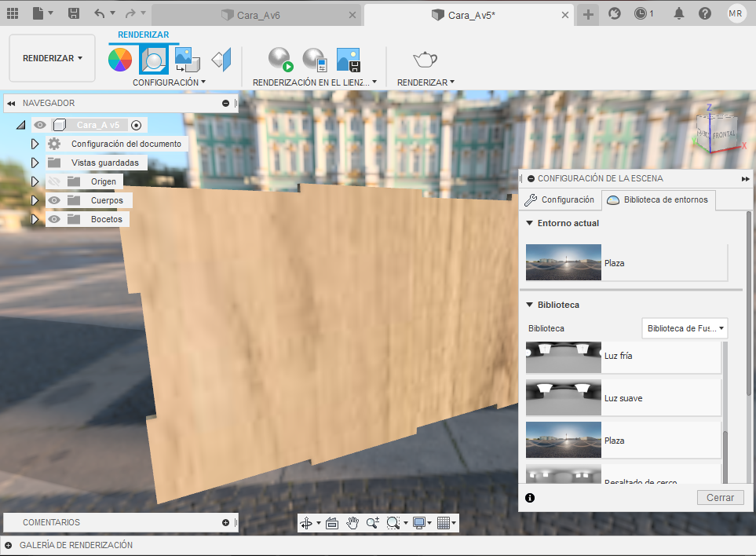Open the RENDERIZAR workspace dropdown
Image resolution: width=756 pixels, height=556 pixels.
pos(52,58)
